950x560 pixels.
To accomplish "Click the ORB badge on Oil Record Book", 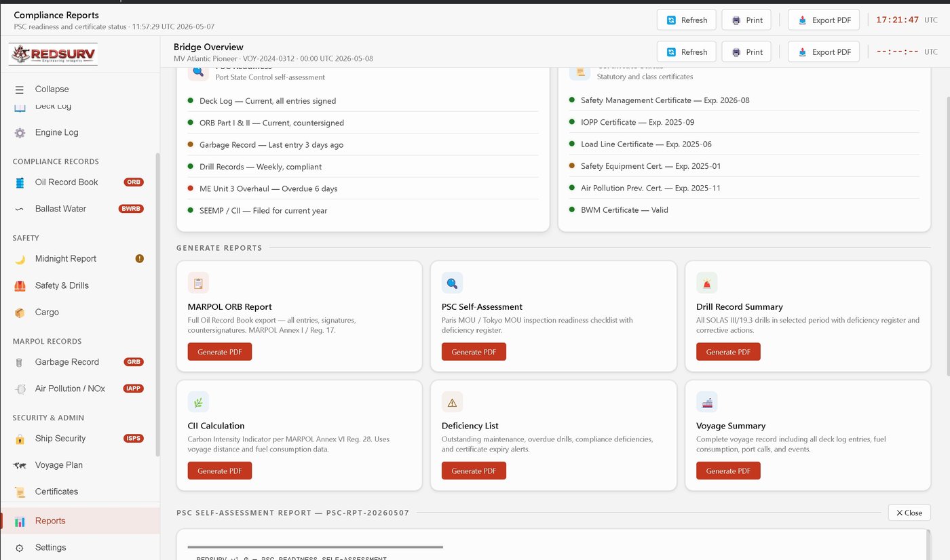I will coord(134,182).
